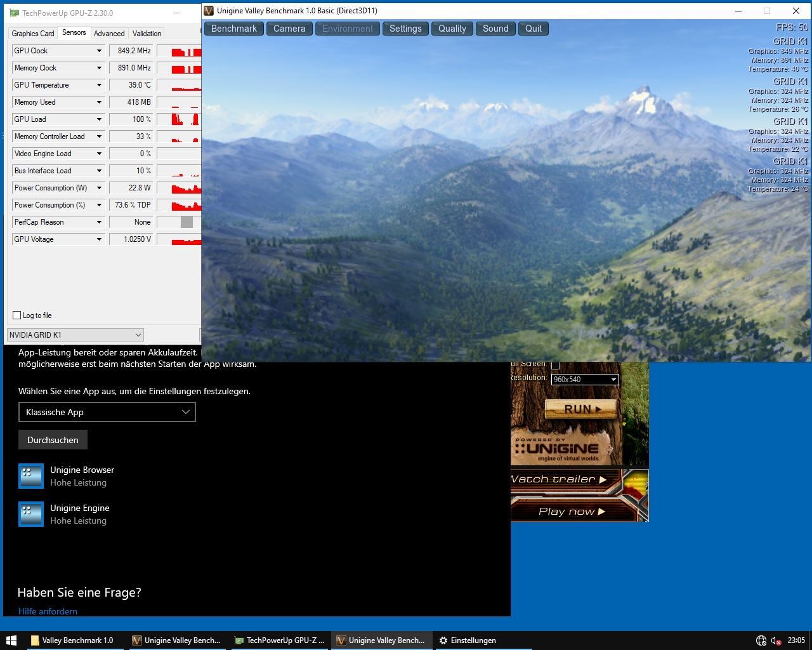Click the Unigine Valley window title icon
812x650 pixels.
coord(208,11)
